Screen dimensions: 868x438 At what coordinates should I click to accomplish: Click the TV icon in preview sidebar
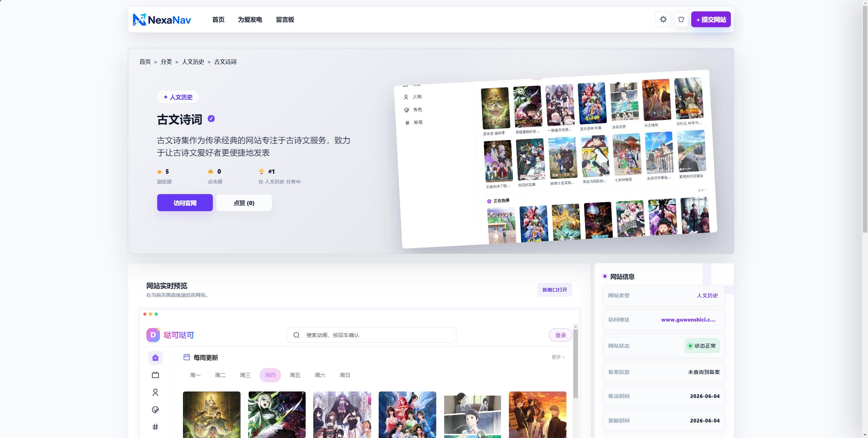tap(155, 375)
